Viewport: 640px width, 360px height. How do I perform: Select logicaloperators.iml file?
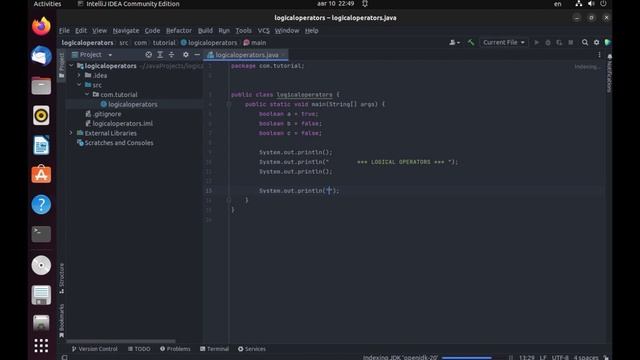tap(118, 123)
